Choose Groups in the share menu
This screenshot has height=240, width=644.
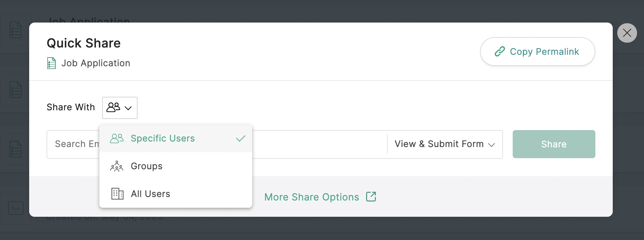pyautogui.click(x=147, y=166)
